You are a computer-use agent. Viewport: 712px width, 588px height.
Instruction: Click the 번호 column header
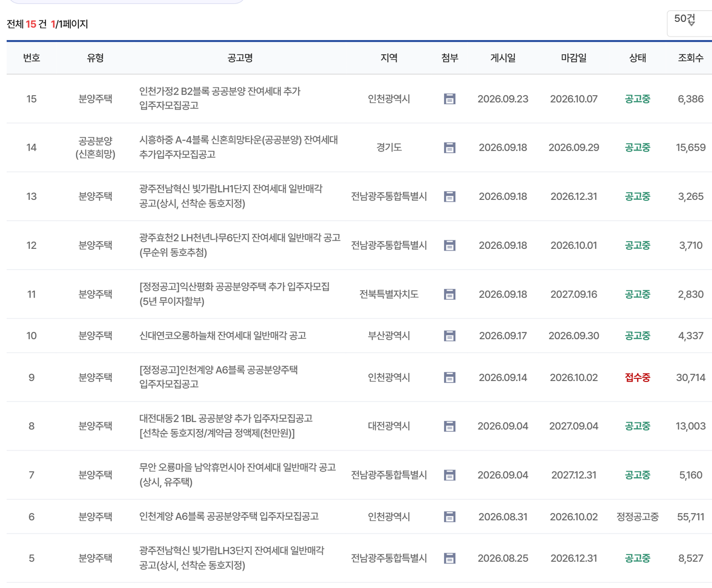[32, 58]
